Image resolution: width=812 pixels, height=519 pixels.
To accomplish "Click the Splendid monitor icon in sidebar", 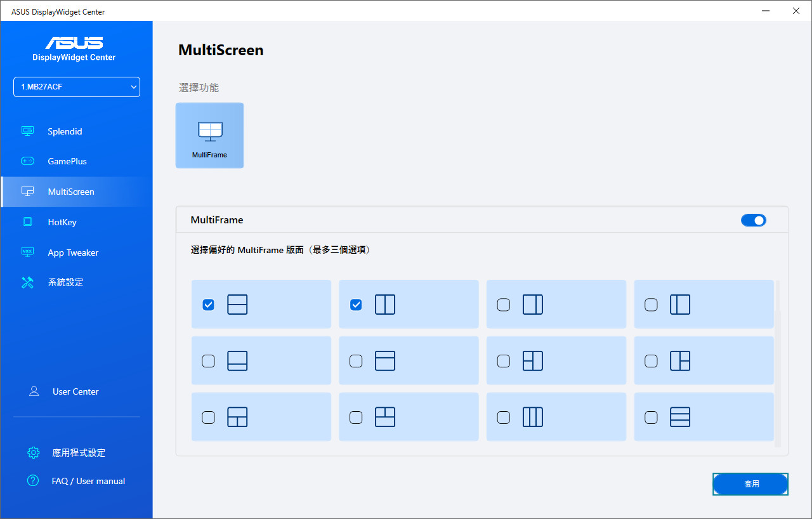I will coord(27,131).
